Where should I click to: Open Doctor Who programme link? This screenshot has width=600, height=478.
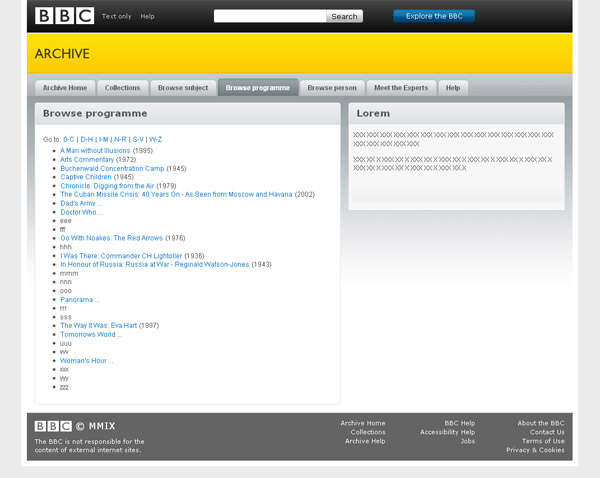[82, 212]
